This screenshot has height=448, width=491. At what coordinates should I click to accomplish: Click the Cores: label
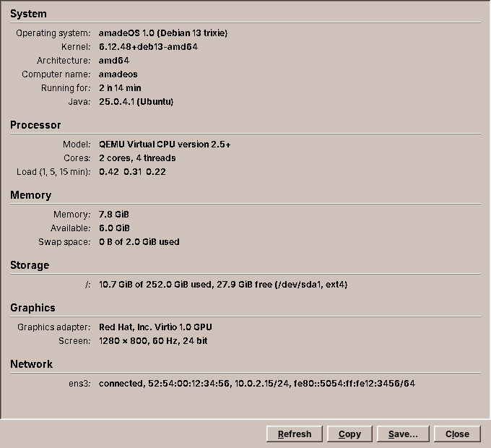(x=77, y=158)
